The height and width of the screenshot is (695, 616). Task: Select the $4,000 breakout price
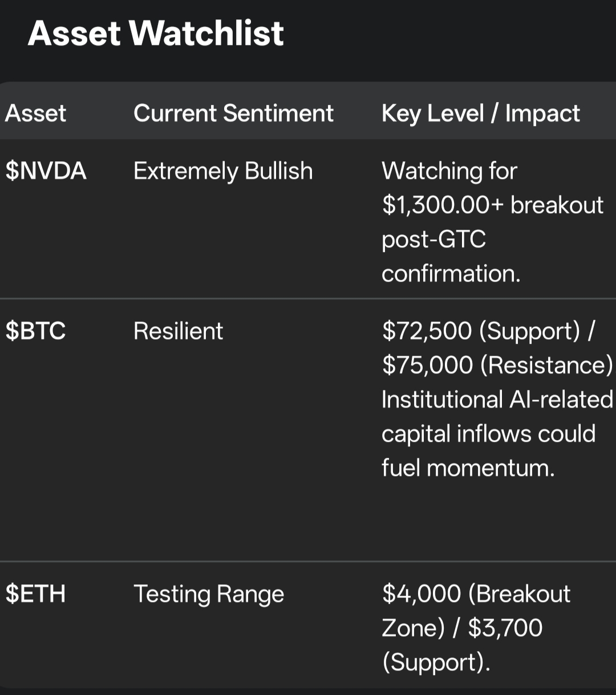pyautogui.click(x=421, y=594)
